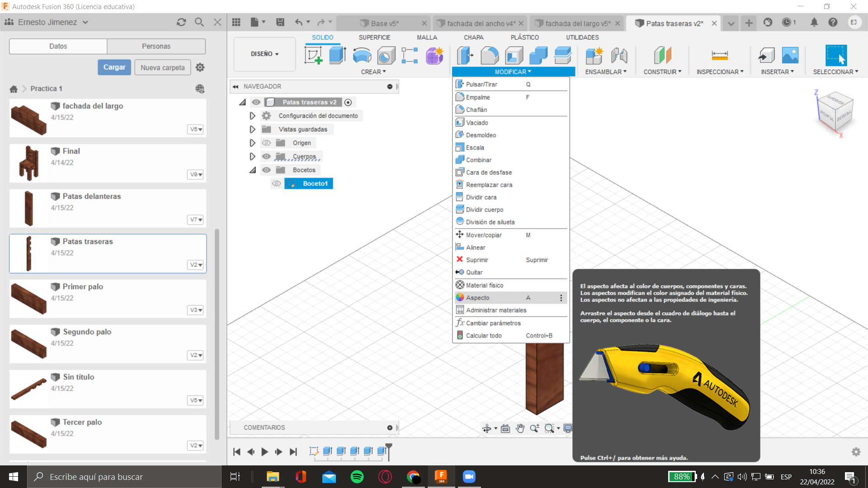Screen dimensions: 868x488
Task: Open the ENSAMBLAR dropdown menu
Action: [x=606, y=72]
